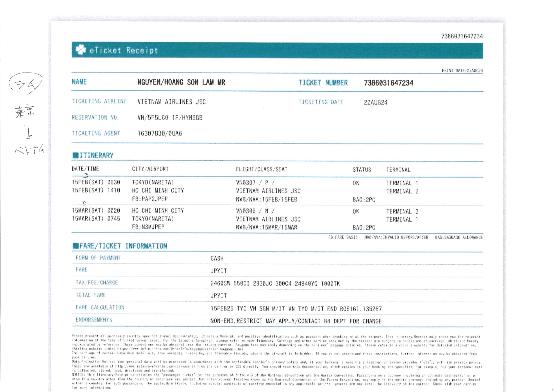
Task: Click the circled handwritten note in the margin
Action: click(25, 83)
